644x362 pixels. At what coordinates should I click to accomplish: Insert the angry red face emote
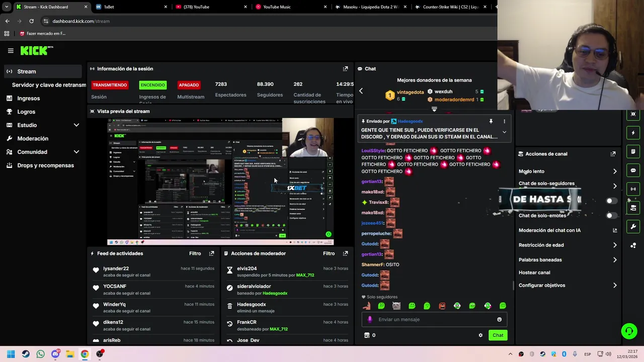tap(442, 306)
